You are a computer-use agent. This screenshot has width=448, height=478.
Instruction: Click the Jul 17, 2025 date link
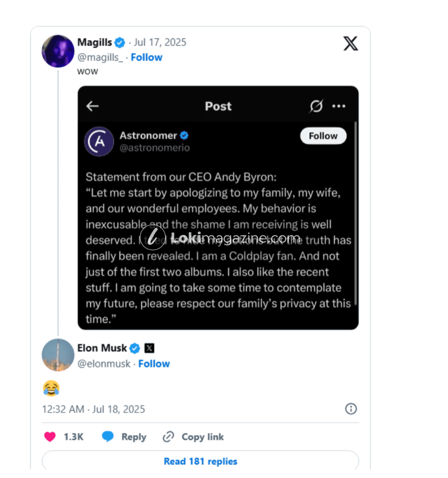tap(160, 43)
